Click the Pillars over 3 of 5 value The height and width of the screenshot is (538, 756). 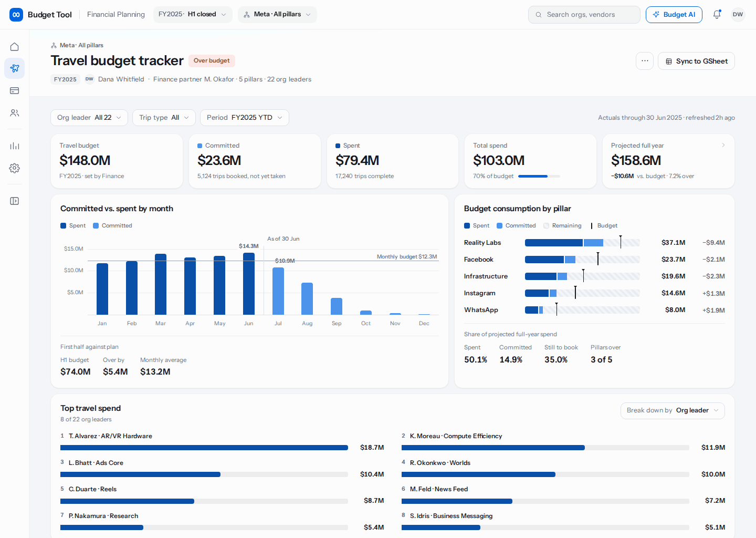(601, 360)
